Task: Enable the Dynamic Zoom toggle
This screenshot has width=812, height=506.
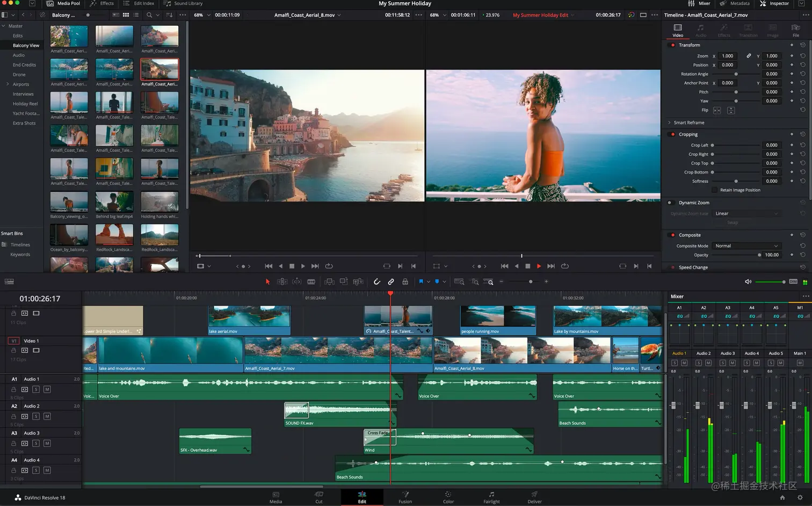Action: (x=670, y=203)
